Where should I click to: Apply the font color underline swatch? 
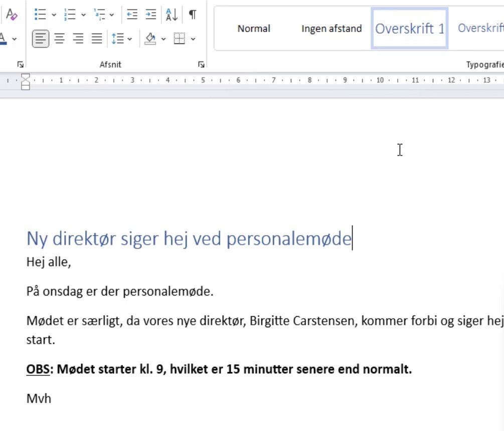[x=3, y=39]
